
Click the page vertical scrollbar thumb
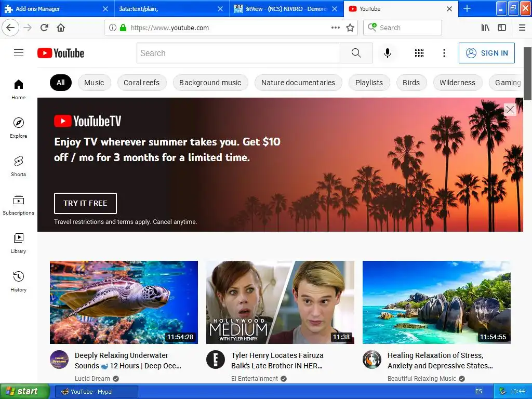[528, 74]
